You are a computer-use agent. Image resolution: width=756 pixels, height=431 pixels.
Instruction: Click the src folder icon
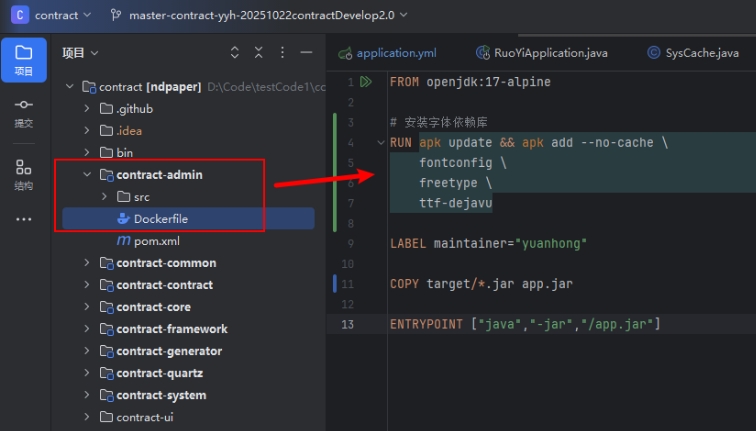click(123, 196)
